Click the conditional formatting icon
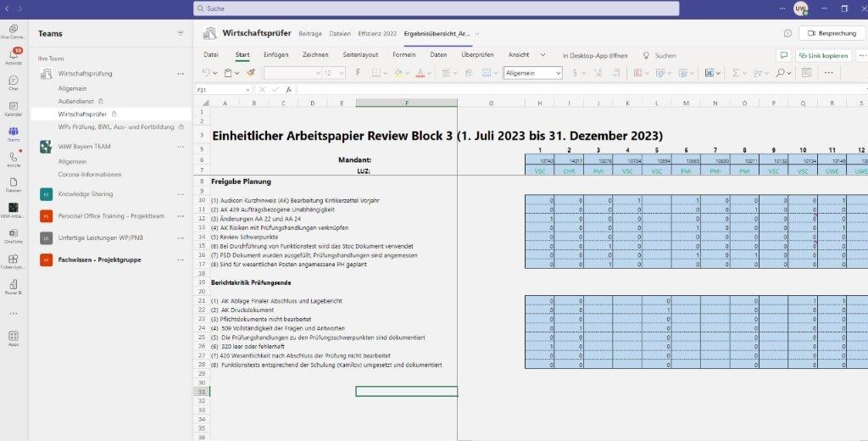This screenshot has width=868, height=441. (637, 73)
